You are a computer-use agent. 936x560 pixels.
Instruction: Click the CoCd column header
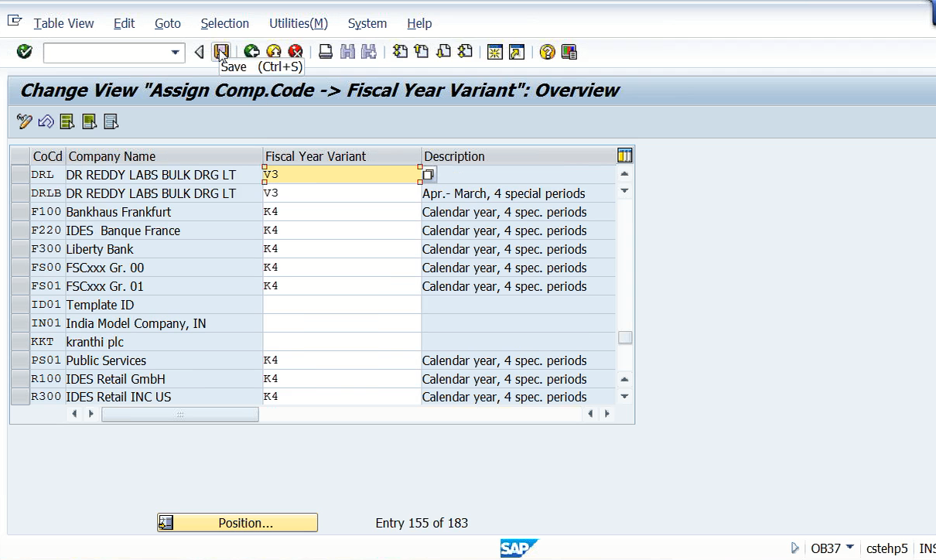pyautogui.click(x=48, y=156)
